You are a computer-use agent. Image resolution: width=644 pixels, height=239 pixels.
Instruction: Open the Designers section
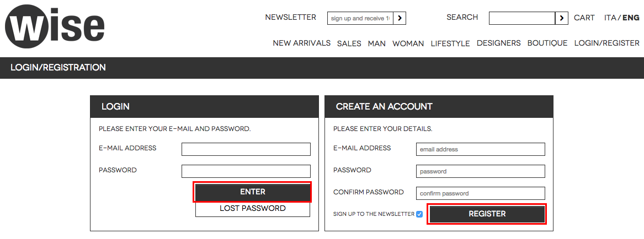pos(499,43)
